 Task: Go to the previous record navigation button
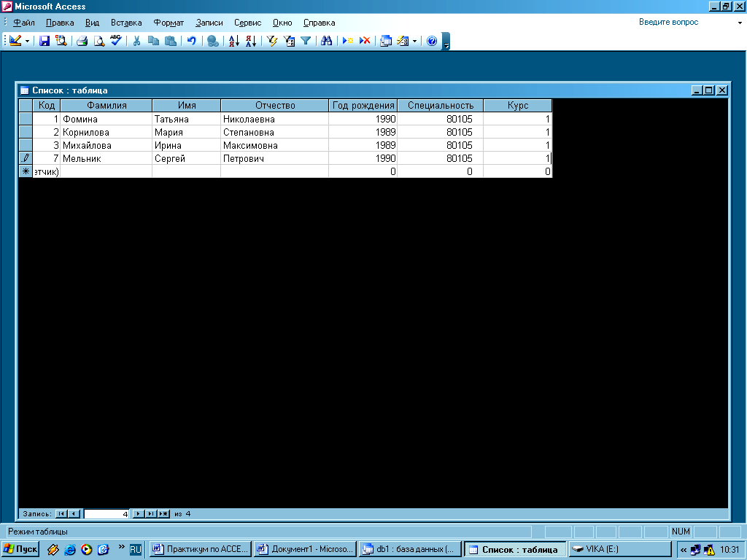[74, 514]
